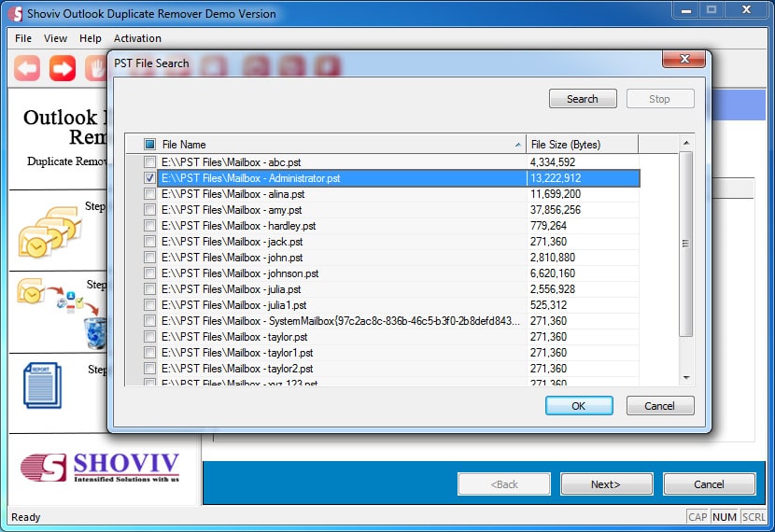The width and height of the screenshot is (775, 532).
Task: Click the File Name column header
Action: click(326, 145)
